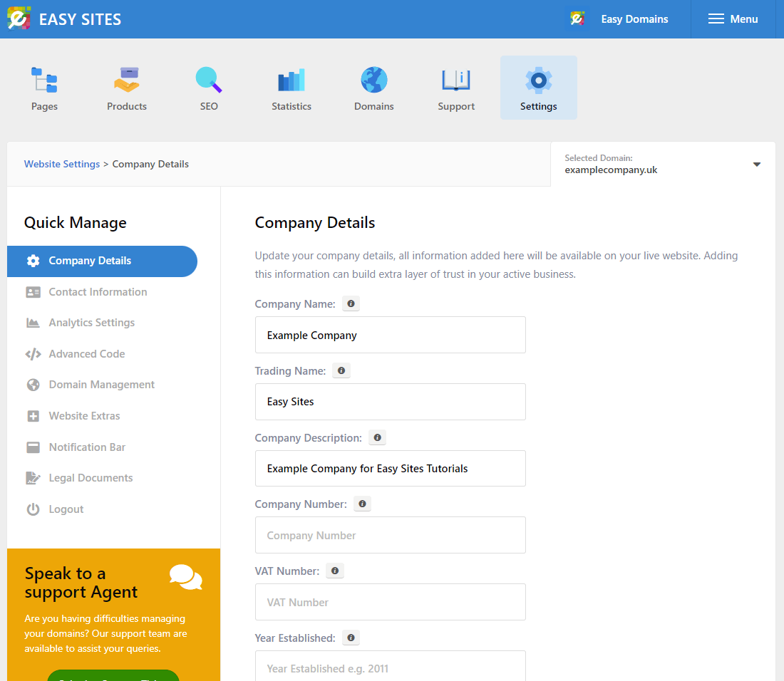Show info tooltip for Company Description
Image resolution: width=784 pixels, height=681 pixels.
[378, 437]
